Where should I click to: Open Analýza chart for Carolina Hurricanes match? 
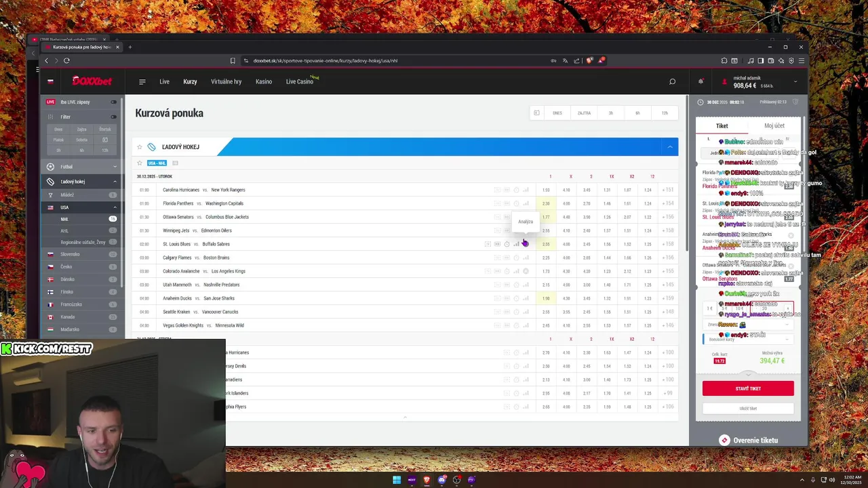(526, 190)
